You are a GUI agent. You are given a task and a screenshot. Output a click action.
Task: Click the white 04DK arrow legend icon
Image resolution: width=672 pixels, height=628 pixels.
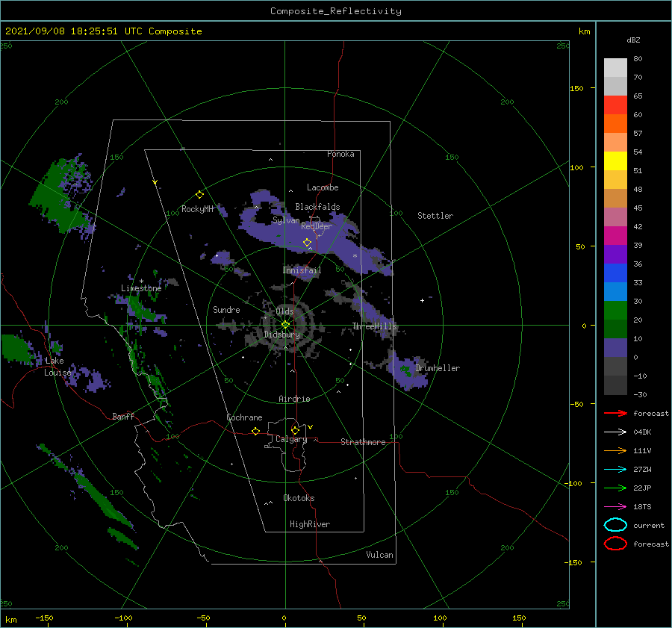click(x=615, y=432)
